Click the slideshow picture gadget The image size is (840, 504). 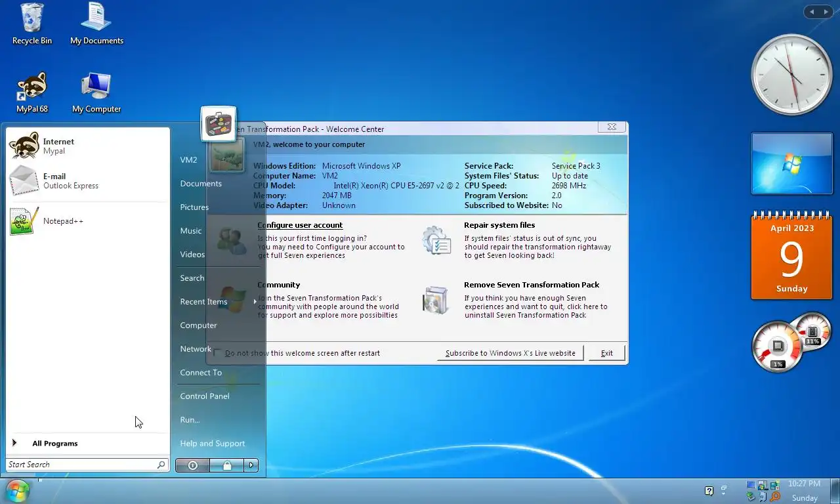click(791, 164)
